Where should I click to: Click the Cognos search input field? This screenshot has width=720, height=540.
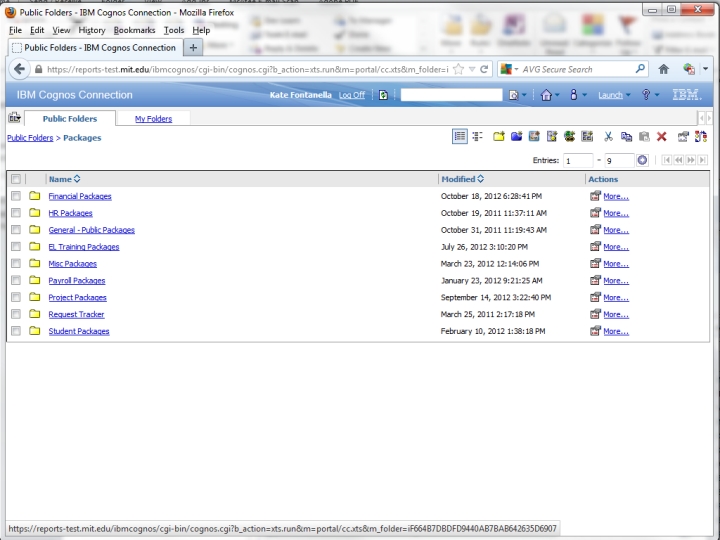tap(451, 95)
